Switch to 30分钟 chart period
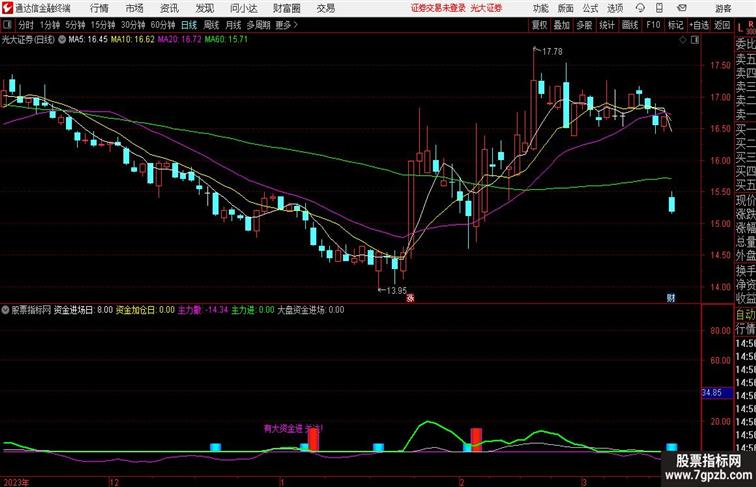The width and height of the screenshot is (756, 487). (133, 25)
